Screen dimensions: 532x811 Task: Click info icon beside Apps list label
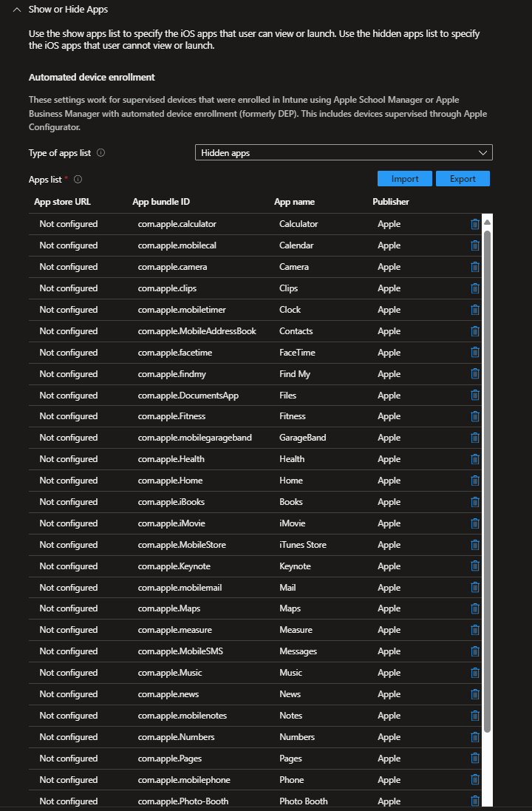coord(78,179)
